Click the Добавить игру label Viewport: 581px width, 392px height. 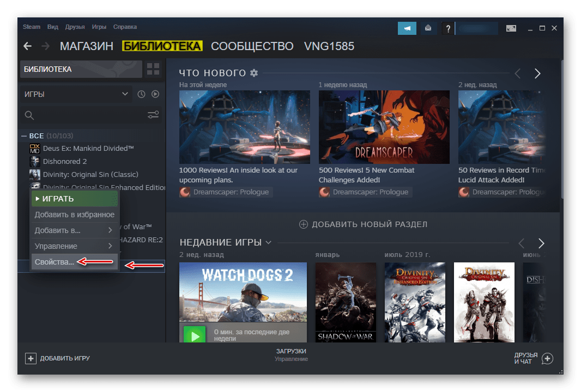[65, 358]
